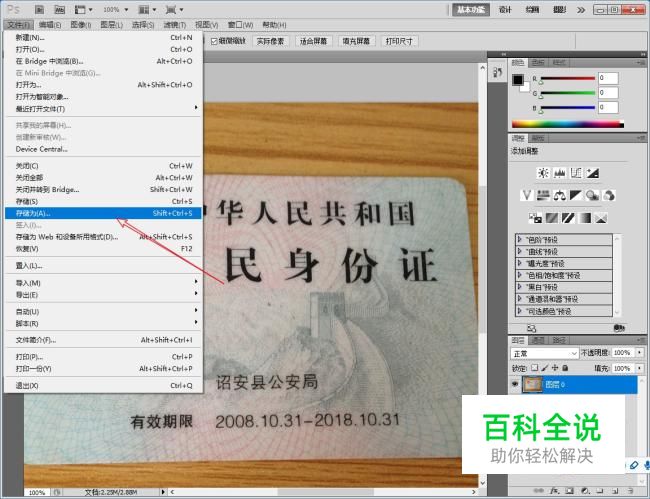Image resolution: width=650 pixels, height=499 pixels.
Task: Show more workspaces with the >> chevron
Action: [581, 10]
